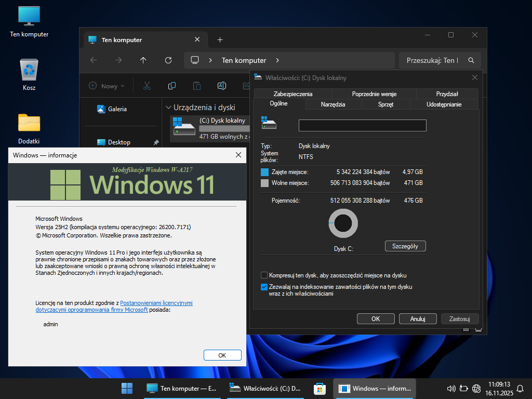
Task: Enable the Kompresuj ten dysk checkbox
Action: coord(264,275)
